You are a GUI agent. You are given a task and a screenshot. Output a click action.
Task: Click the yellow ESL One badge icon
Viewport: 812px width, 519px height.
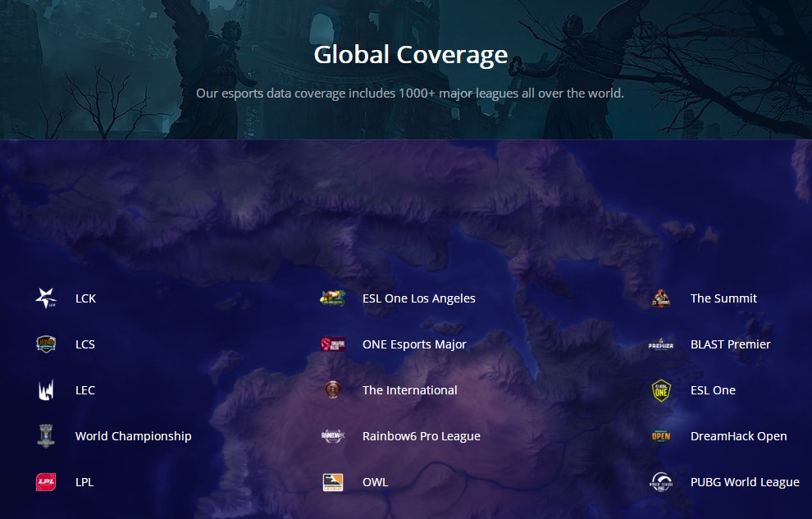pyautogui.click(x=661, y=390)
